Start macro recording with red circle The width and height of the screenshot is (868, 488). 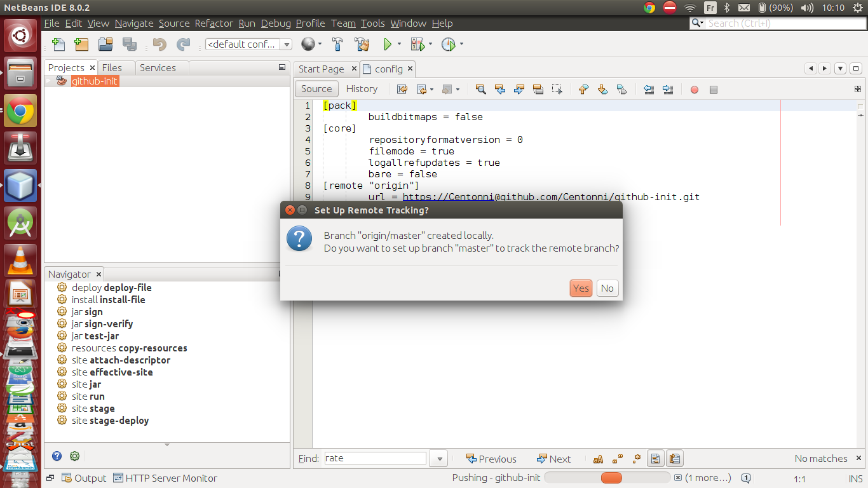tap(695, 90)
